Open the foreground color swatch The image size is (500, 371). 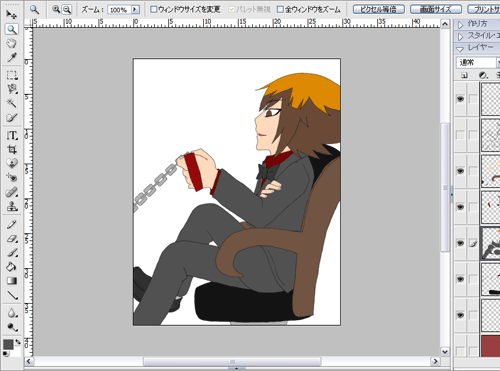pyautogui.click(x=8, y=344)
